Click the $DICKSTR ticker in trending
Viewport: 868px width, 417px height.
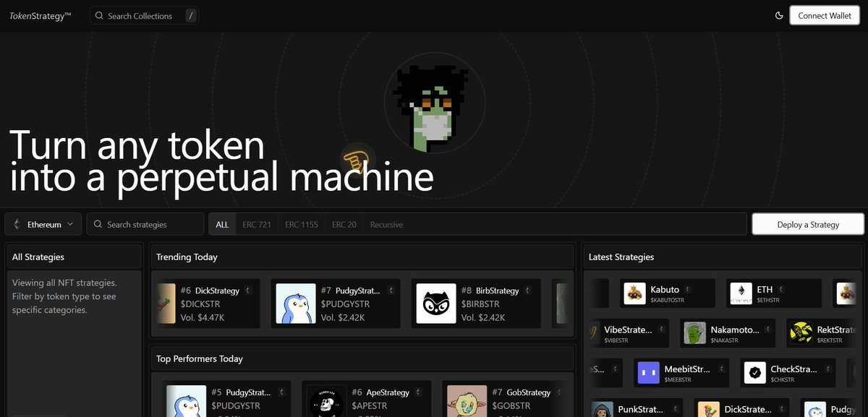point(203,304)
